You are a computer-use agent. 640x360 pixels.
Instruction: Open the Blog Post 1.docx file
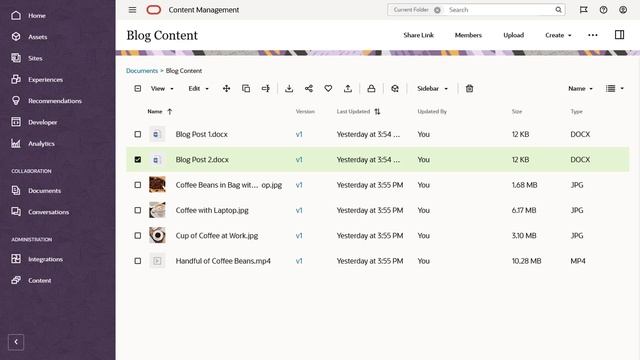[202, 134]
